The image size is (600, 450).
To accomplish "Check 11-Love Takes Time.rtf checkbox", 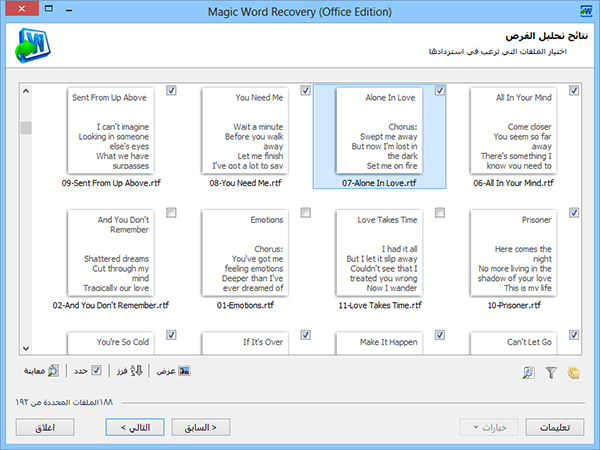I will pyautogui.click(x=440, y=212).
